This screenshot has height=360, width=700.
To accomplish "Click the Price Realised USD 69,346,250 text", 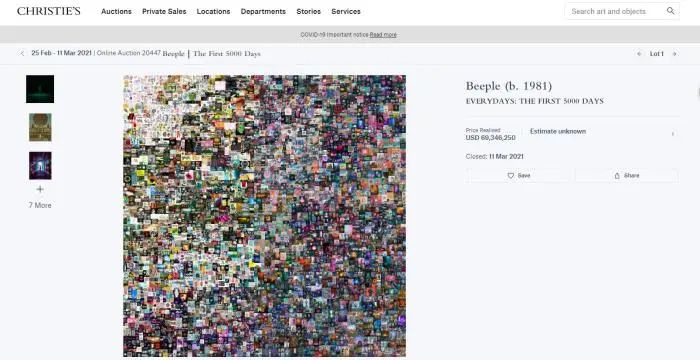I will tap(490, 134).
